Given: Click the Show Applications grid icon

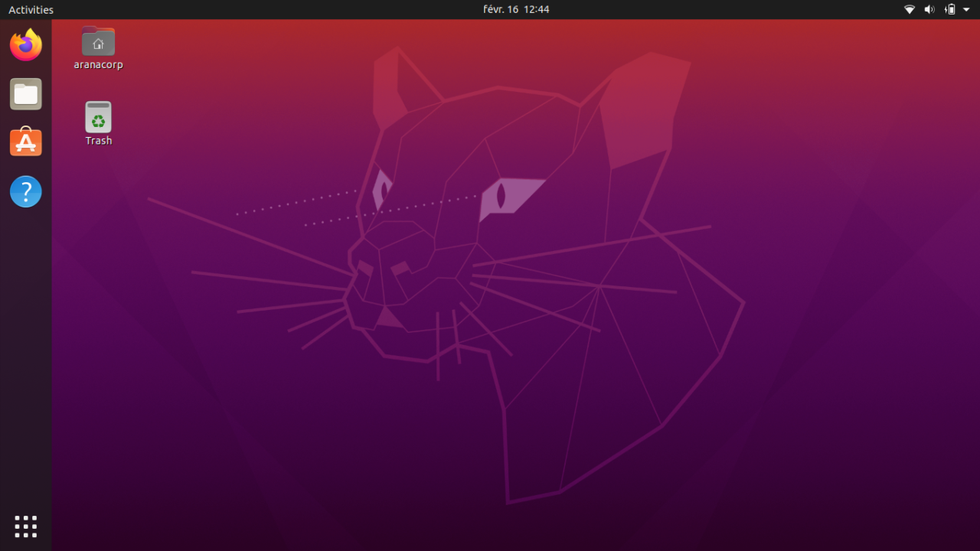Looking at the screenshot, I should pos(25,526).
